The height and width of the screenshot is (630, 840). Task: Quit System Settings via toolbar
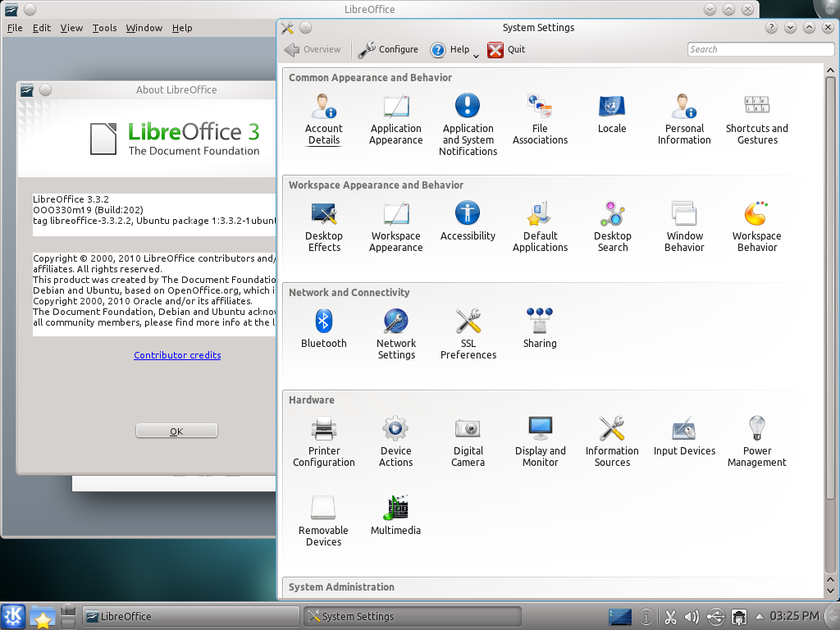pos(506,49)
